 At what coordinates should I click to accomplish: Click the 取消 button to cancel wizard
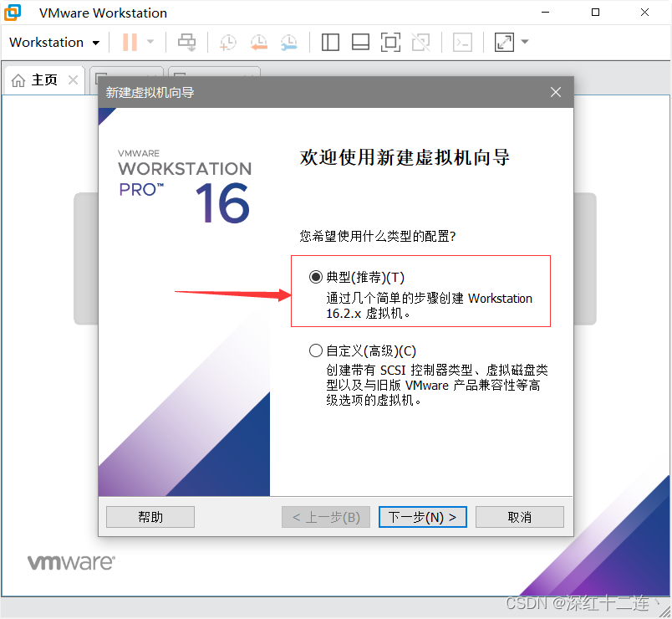pos(519,516)
